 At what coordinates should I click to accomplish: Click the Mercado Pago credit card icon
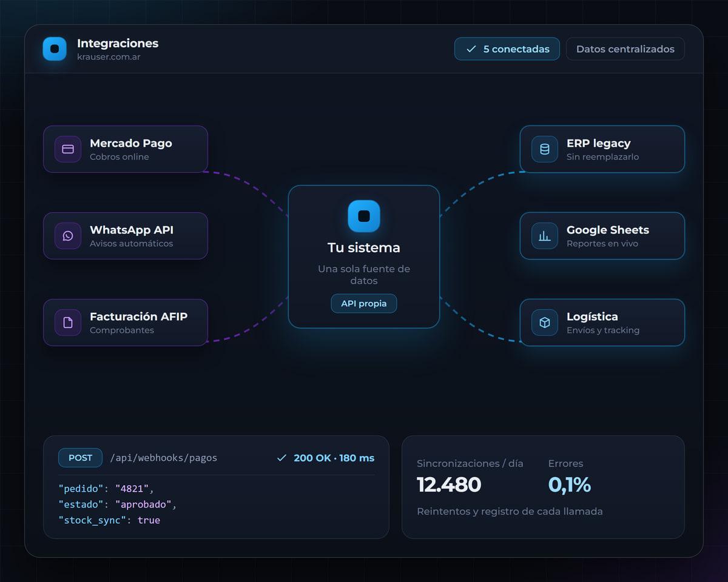(x=68, y=149)
